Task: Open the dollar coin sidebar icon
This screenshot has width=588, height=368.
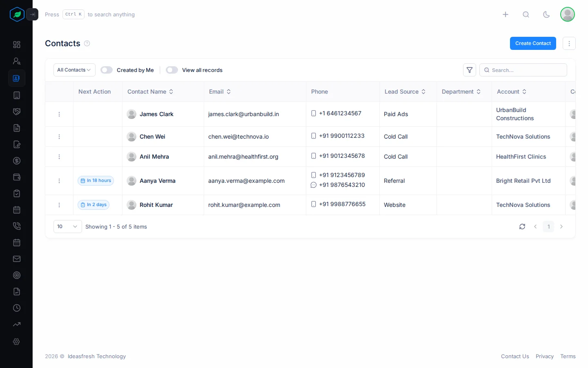Action: coord(17,161)
